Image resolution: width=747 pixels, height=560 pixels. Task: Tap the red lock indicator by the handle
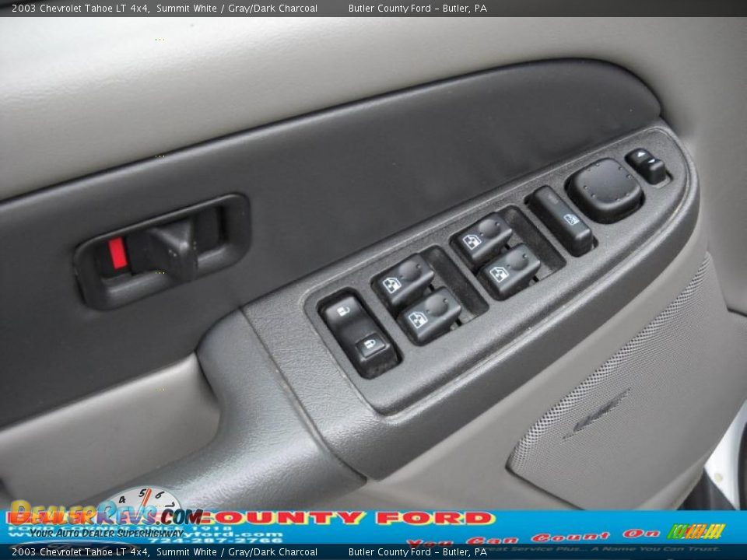117,254
